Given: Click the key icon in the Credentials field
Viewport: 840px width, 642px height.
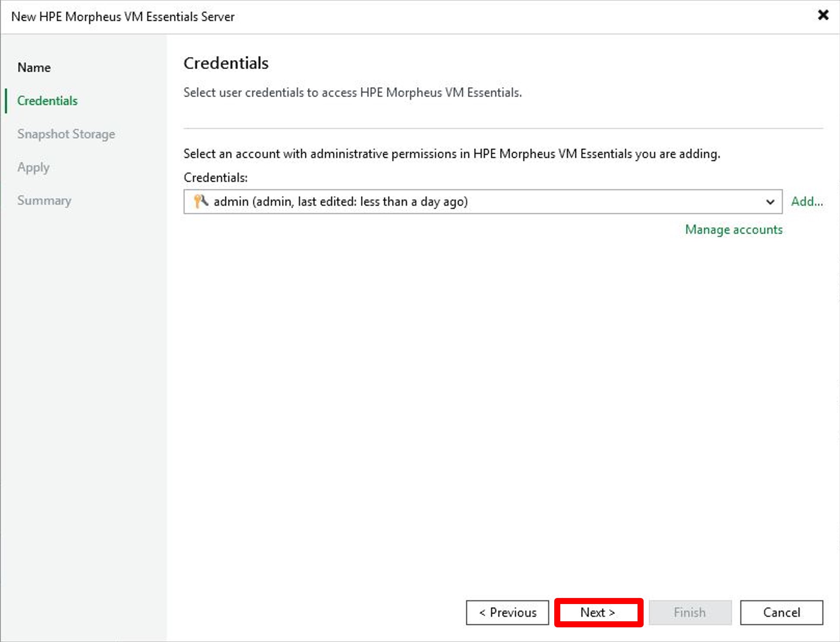Looking at the screenshot, I should 201,201.
